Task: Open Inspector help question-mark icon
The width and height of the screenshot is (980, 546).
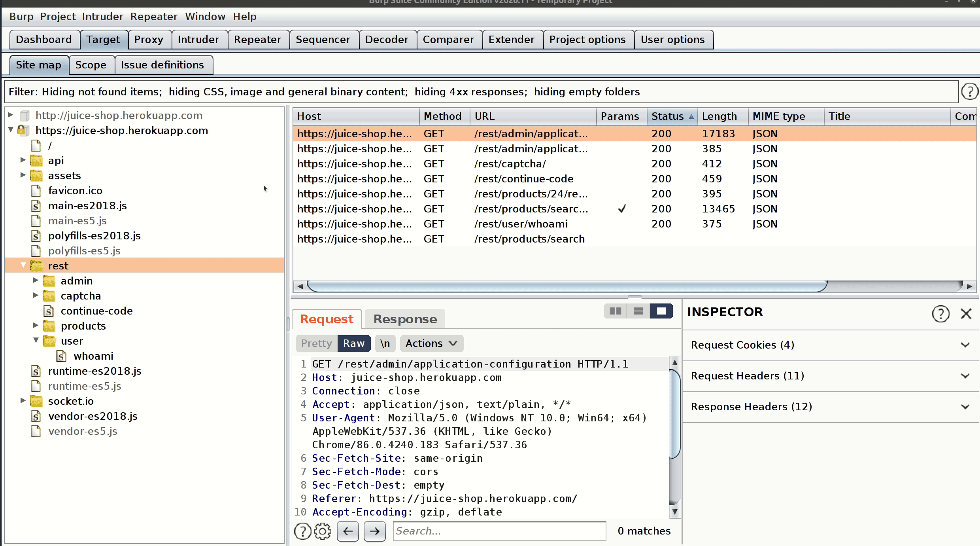Action: [940, 314]
